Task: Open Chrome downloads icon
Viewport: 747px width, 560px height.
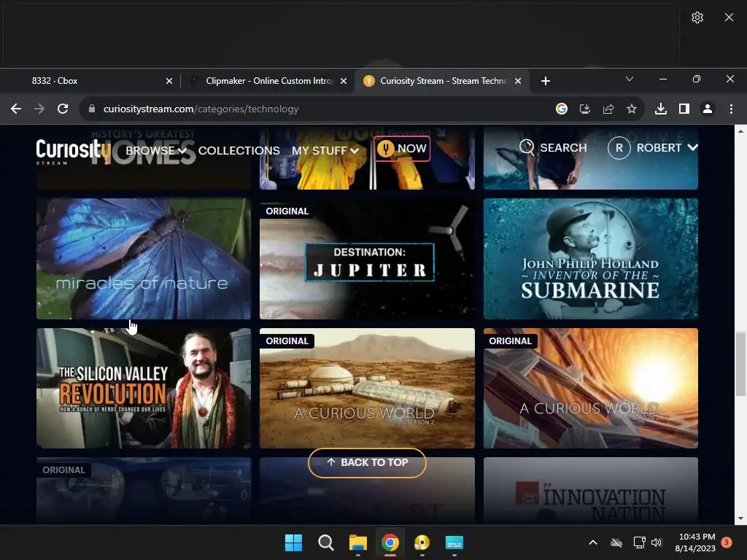Action: click(x=661, y=109)
